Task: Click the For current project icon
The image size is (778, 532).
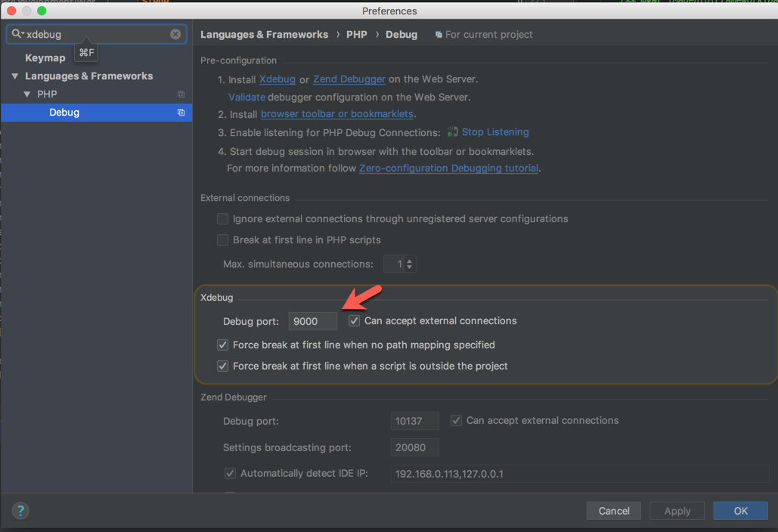Action: click(x=439, y=35)
